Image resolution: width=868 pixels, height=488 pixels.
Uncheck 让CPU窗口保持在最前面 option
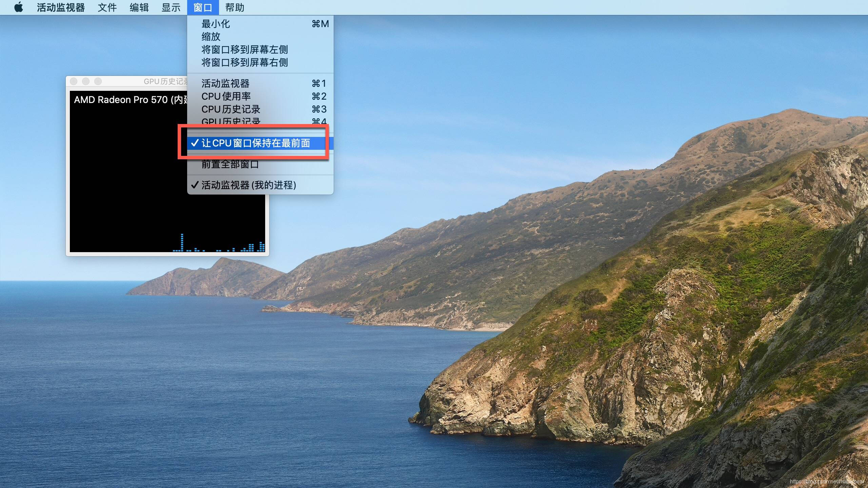coord(256,143)
